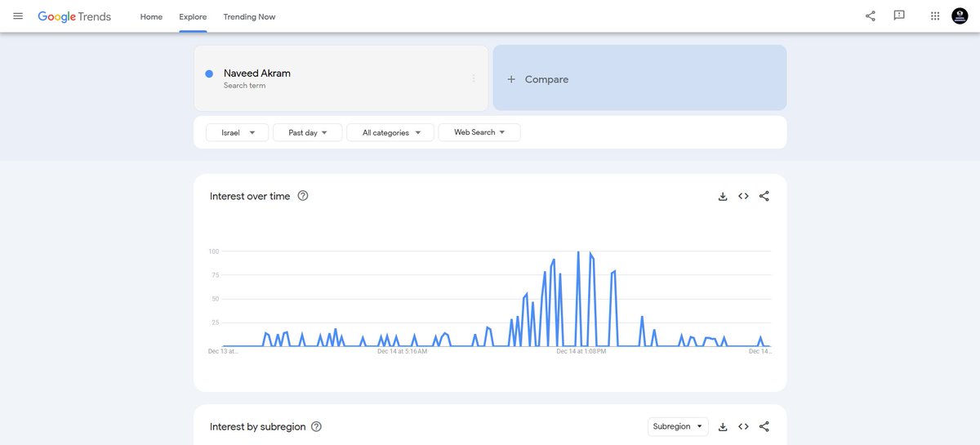Select the Explore tab
This screenshot has width=980, height=445.
193,16
